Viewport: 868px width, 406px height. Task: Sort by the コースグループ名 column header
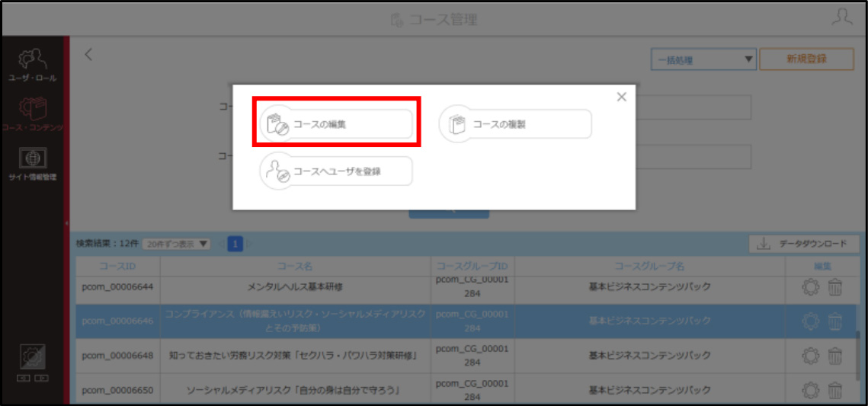(x=649, y=267)
